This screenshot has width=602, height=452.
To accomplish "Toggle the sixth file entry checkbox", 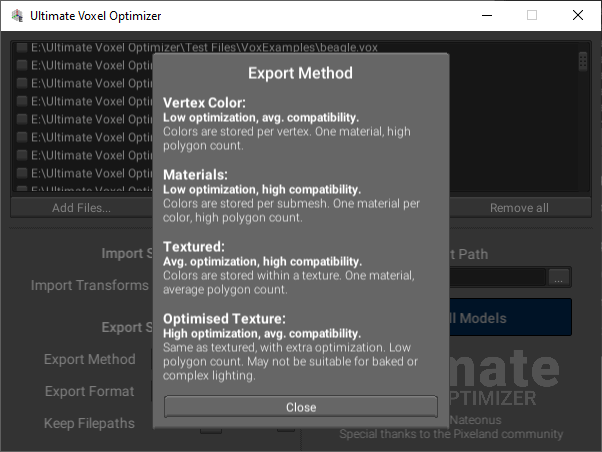I will tap(22, 137).
